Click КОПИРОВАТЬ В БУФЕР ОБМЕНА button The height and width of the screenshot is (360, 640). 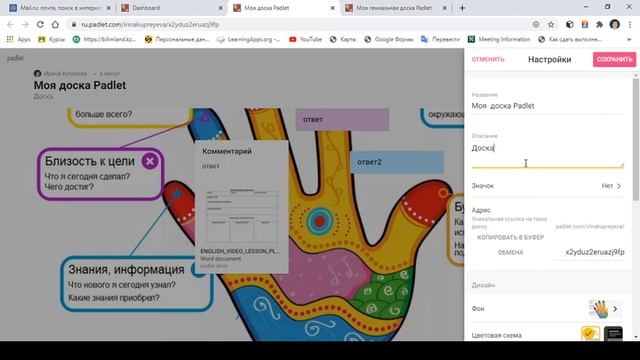point(510,244)
